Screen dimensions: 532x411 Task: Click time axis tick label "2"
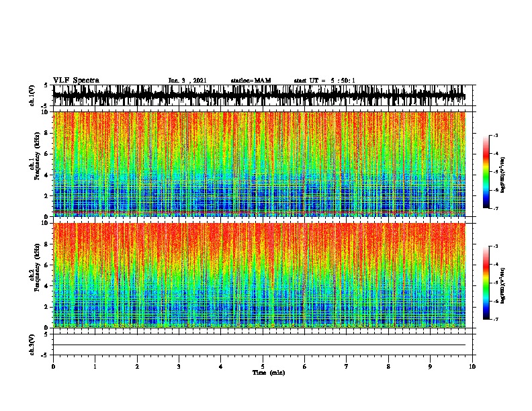point(137,367)
